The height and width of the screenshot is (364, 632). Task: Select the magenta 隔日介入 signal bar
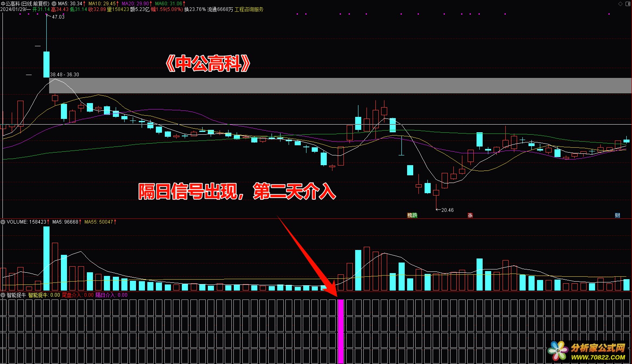click(341, 332)
